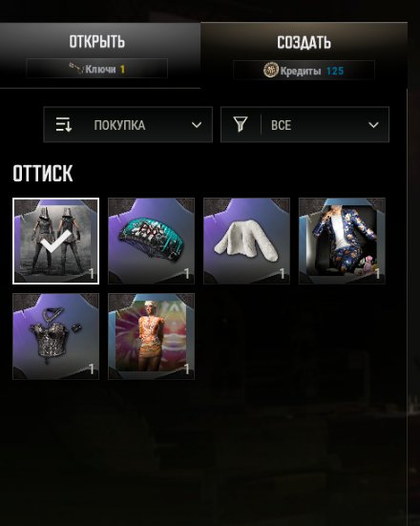Select the bucket-helmet outfit set item
The image size is (420, 526).
tap(55, 241)
